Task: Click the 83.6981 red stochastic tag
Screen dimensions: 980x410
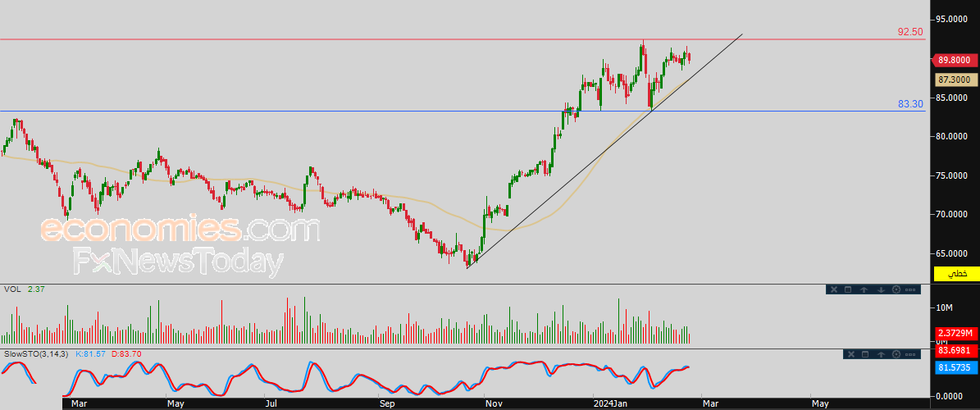Action: (x=956, y=351)
